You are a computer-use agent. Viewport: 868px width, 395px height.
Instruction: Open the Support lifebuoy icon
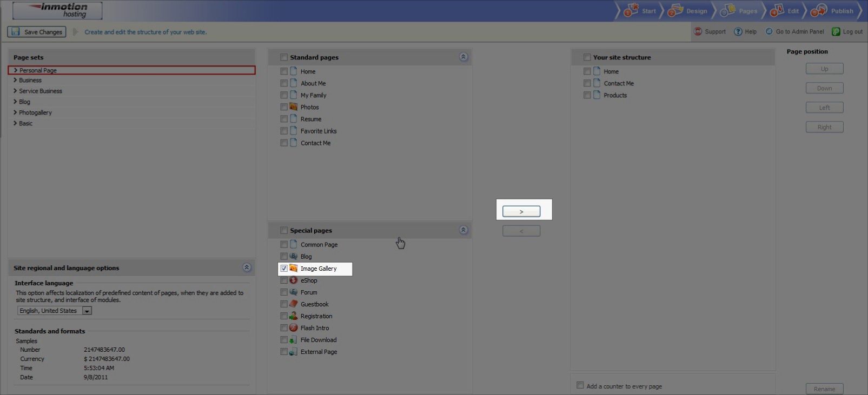pos(698,31)
